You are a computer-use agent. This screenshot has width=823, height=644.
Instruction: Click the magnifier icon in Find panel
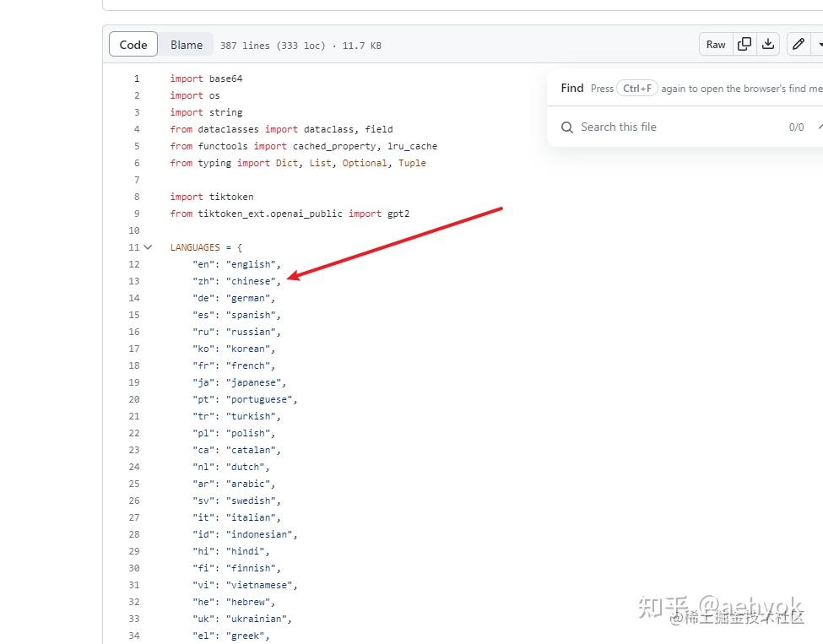click(567, 127)
